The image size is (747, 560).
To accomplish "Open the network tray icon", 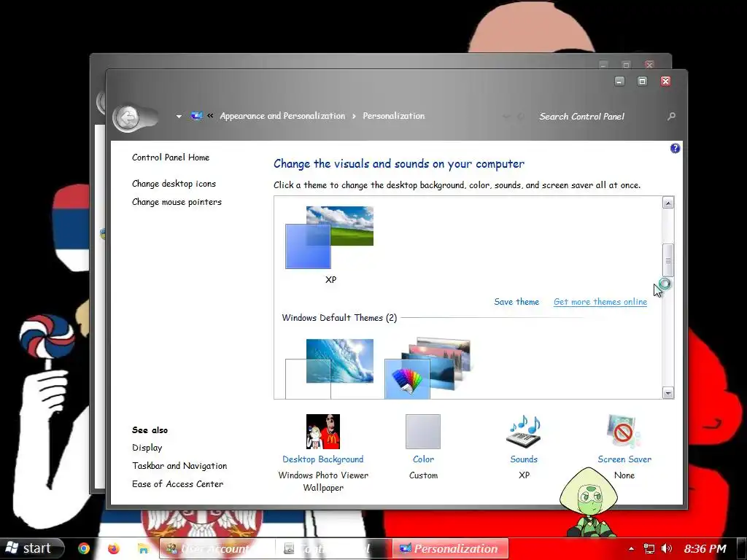I will coord(649,548).
